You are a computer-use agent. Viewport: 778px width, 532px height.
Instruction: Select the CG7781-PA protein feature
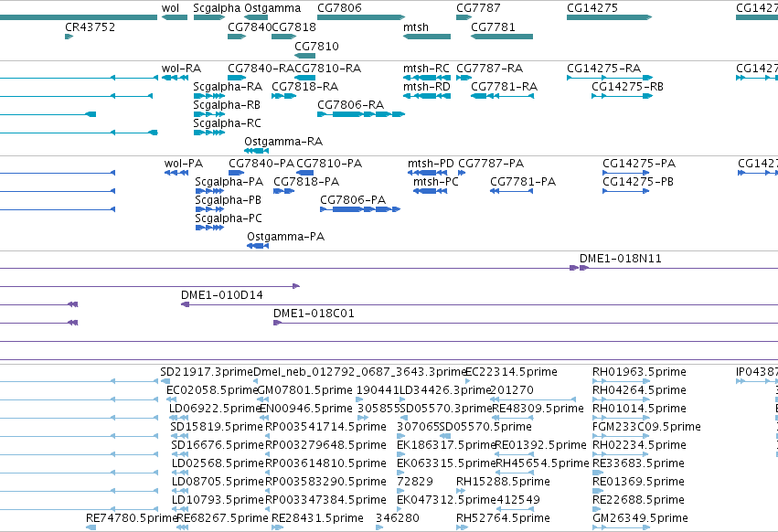coord(512,191)
